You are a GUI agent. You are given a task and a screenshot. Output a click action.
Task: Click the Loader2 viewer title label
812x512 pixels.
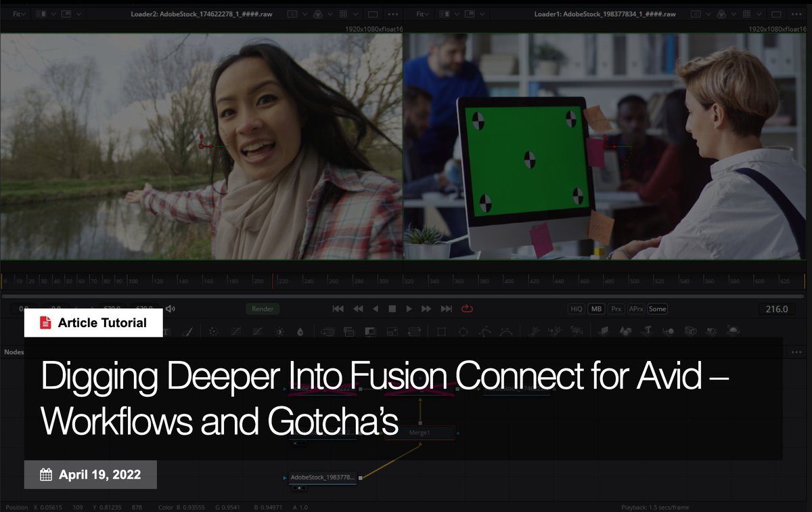click(x=202, y=14)
